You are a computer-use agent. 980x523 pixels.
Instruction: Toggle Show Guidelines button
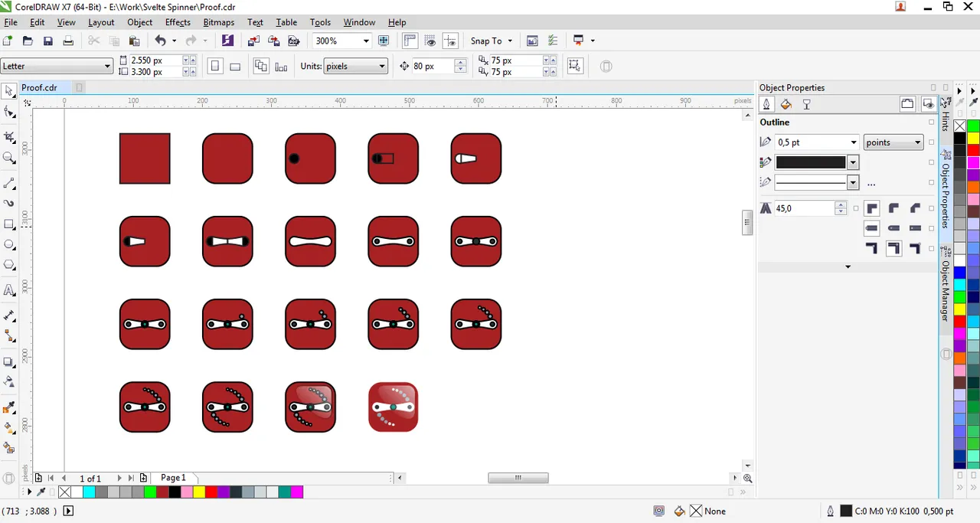(449, 41)
